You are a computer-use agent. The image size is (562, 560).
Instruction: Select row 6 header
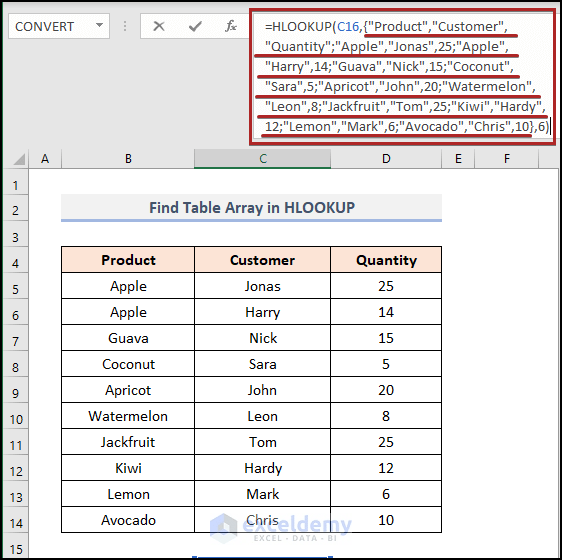pyautogui.click(x=16, y=312)
